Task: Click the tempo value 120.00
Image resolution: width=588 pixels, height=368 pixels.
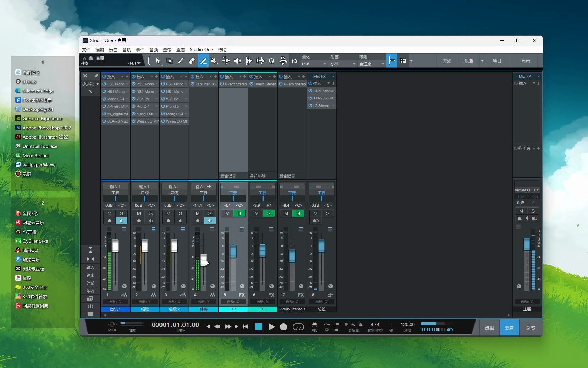Action: click(x=408, y=324)
